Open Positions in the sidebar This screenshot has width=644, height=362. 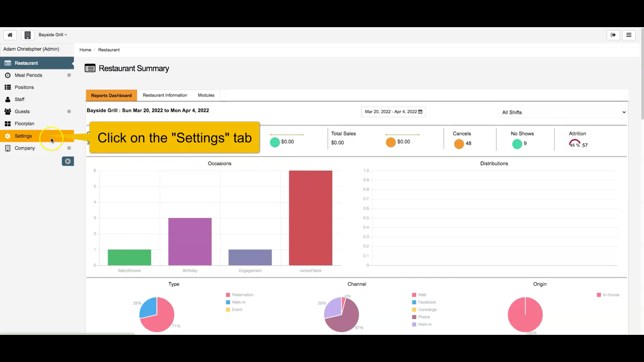click(x=24, y=87)
